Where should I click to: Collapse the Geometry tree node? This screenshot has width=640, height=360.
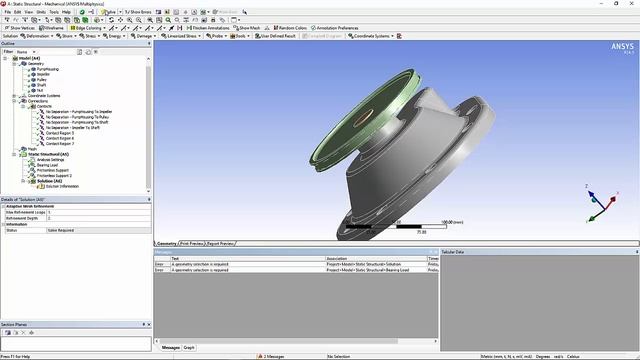(x=14, y=64)
